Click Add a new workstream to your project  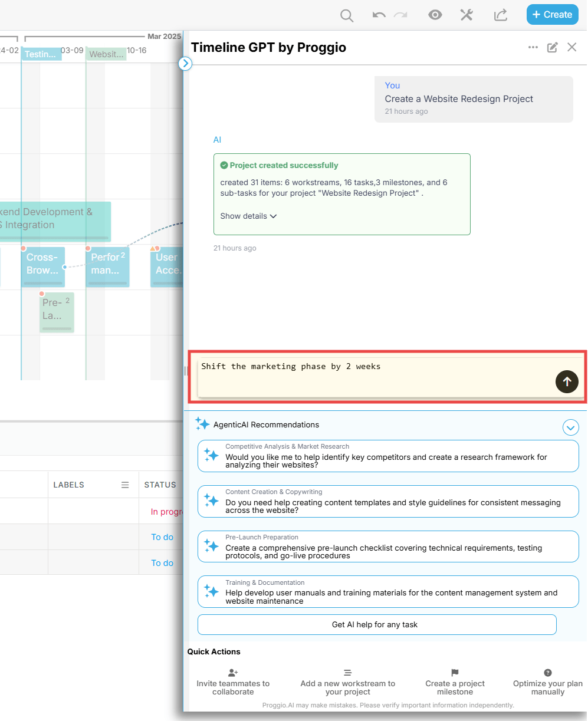[348, 682]
